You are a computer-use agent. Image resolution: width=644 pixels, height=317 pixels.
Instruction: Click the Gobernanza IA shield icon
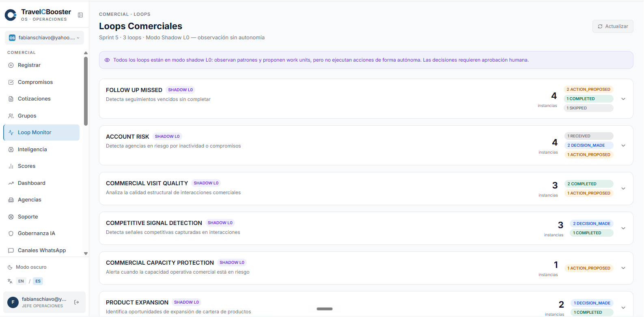point(11,233)
